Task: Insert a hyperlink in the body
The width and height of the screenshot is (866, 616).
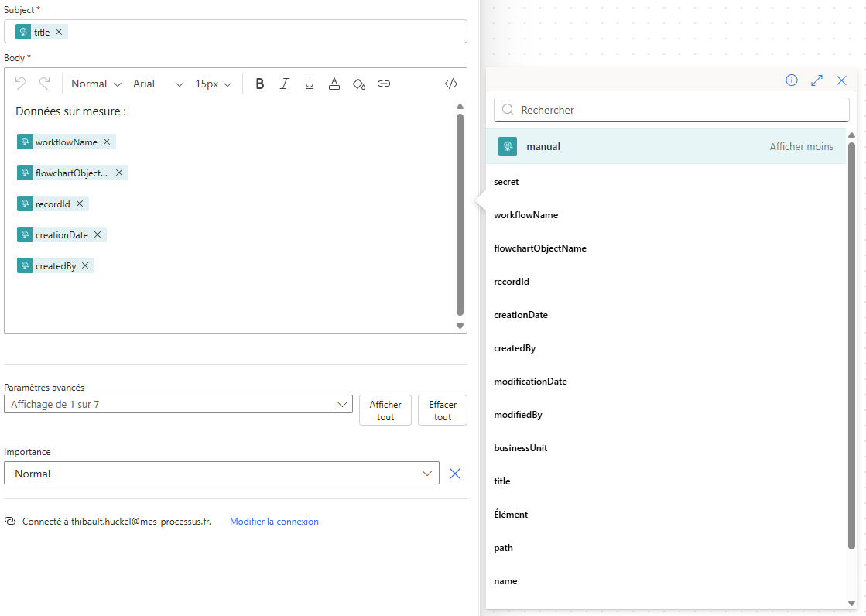Action: tap(384, 84)
